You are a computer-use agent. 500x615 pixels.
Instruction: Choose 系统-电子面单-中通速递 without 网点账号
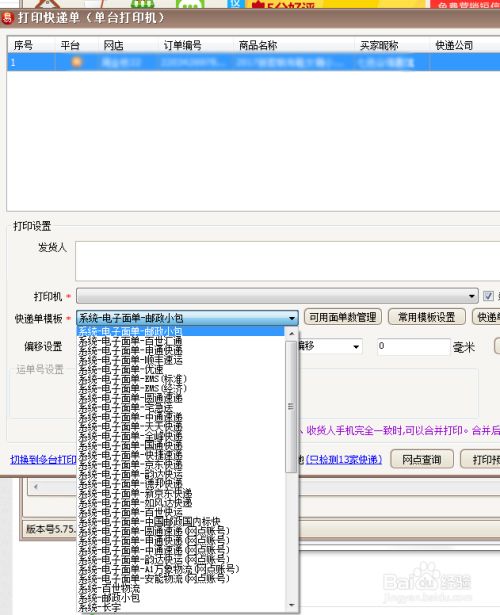tap(180, 417)
